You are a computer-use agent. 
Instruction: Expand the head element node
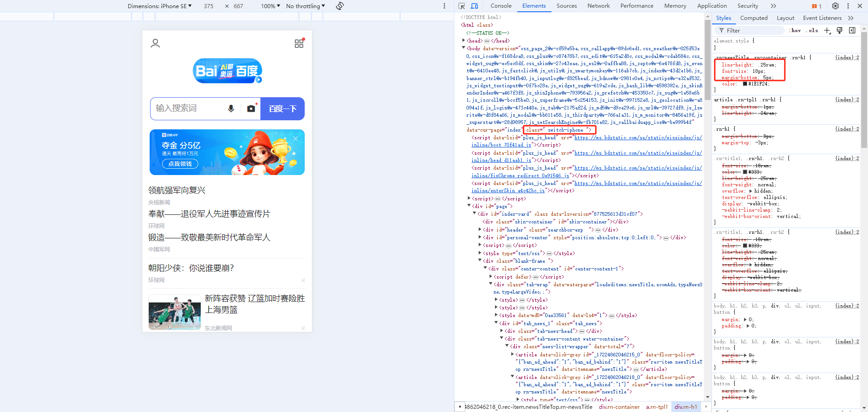coord(463,41)
